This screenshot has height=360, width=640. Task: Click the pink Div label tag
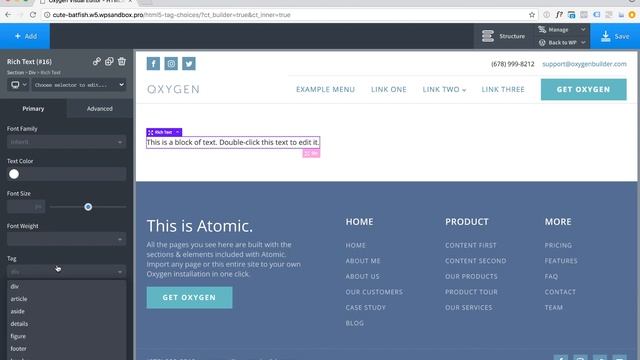click(x=311, y=153)
